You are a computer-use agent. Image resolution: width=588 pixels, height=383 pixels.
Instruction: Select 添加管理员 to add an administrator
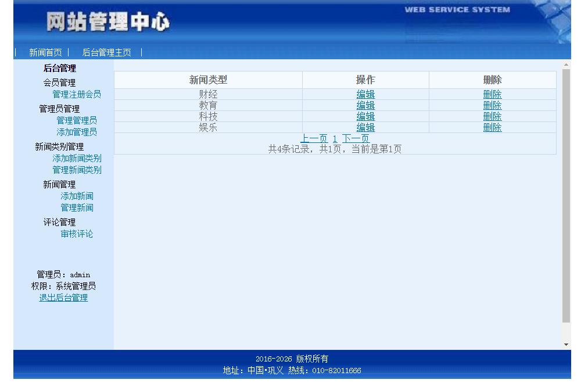(x=76, y=131)
